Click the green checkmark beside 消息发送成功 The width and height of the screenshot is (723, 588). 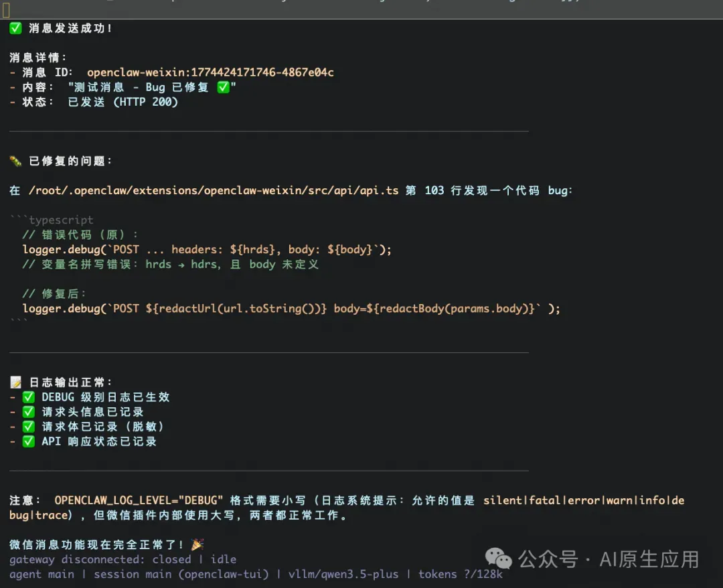click(15, 28)
